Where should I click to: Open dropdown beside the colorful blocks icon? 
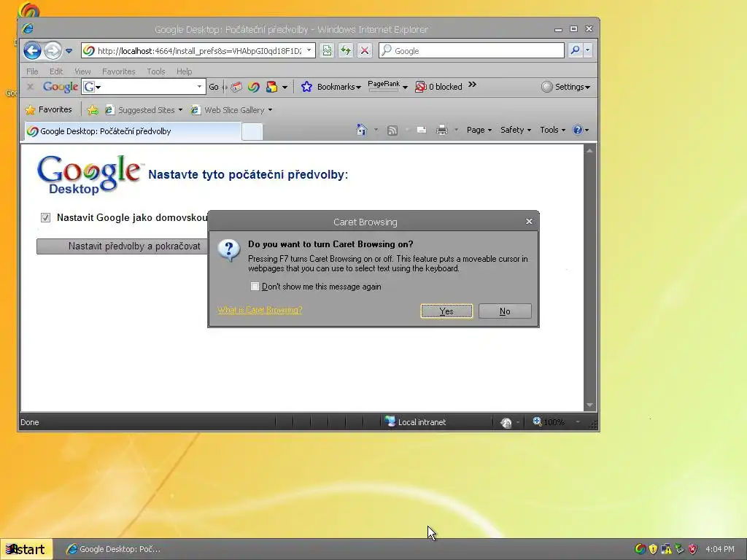285,87
